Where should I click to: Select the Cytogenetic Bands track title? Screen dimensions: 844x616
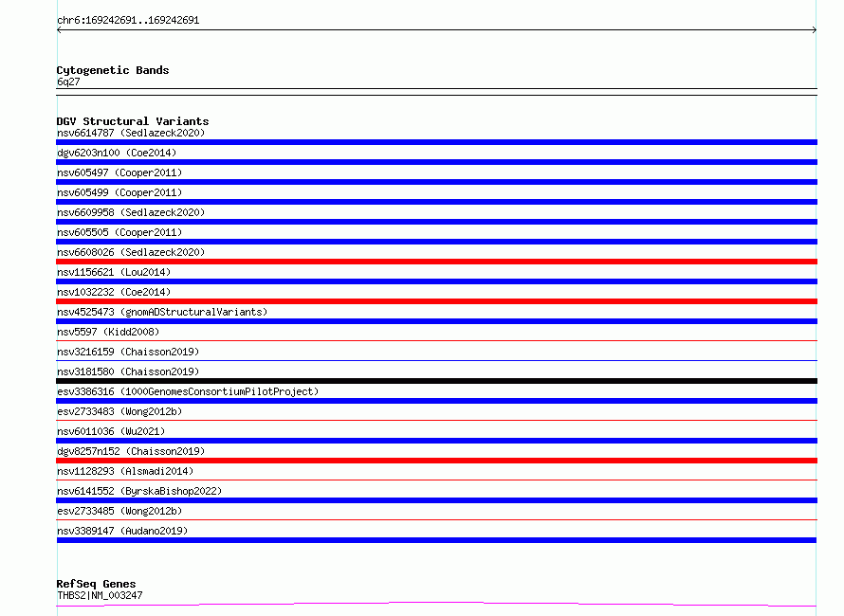(x=113, y=70)
